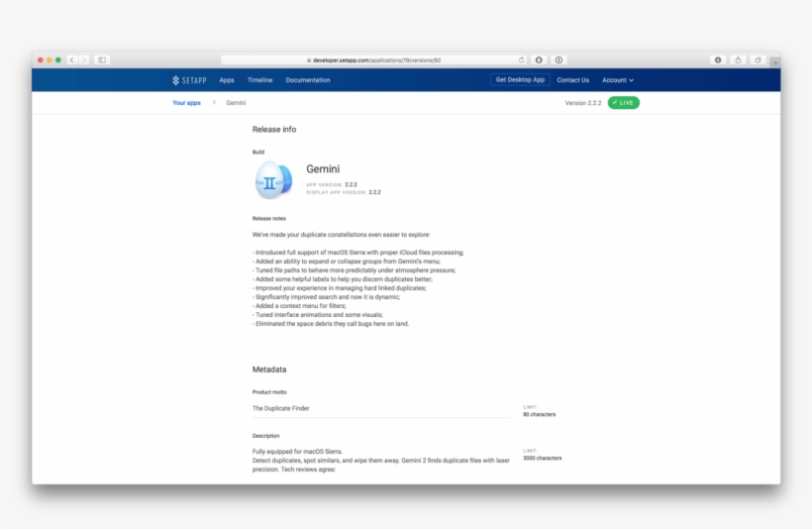Screen dimensions: 812x529
Task: Go forward with Safari's forward arrow
Action: tap(84, 60)
